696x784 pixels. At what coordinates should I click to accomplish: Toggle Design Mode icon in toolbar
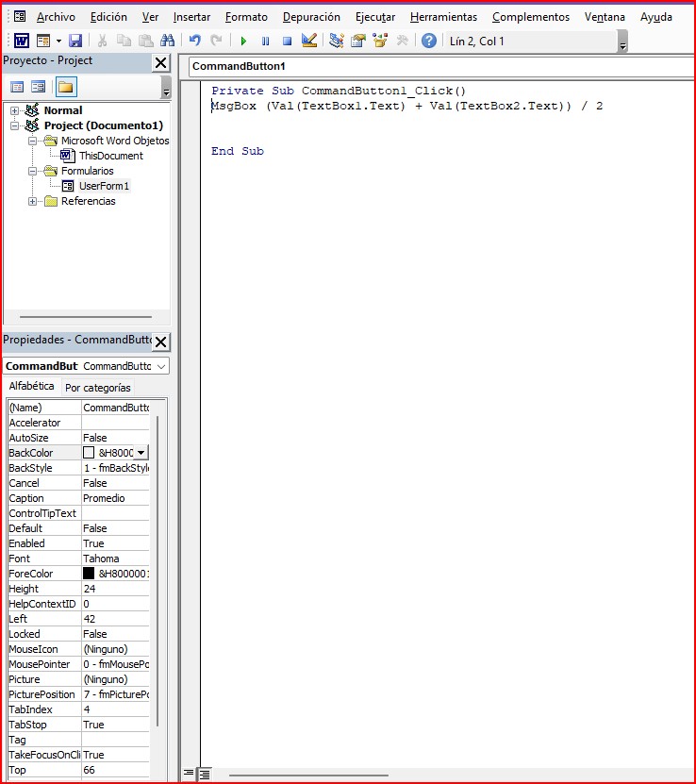[309, 41]
